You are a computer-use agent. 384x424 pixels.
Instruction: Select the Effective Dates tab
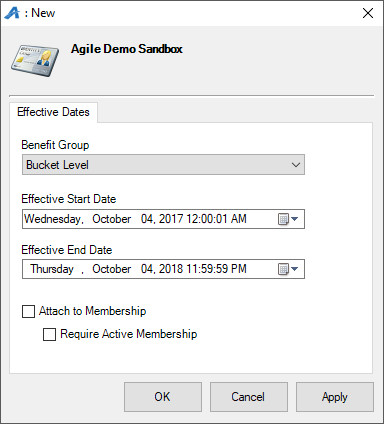click(x=53, y=112)
